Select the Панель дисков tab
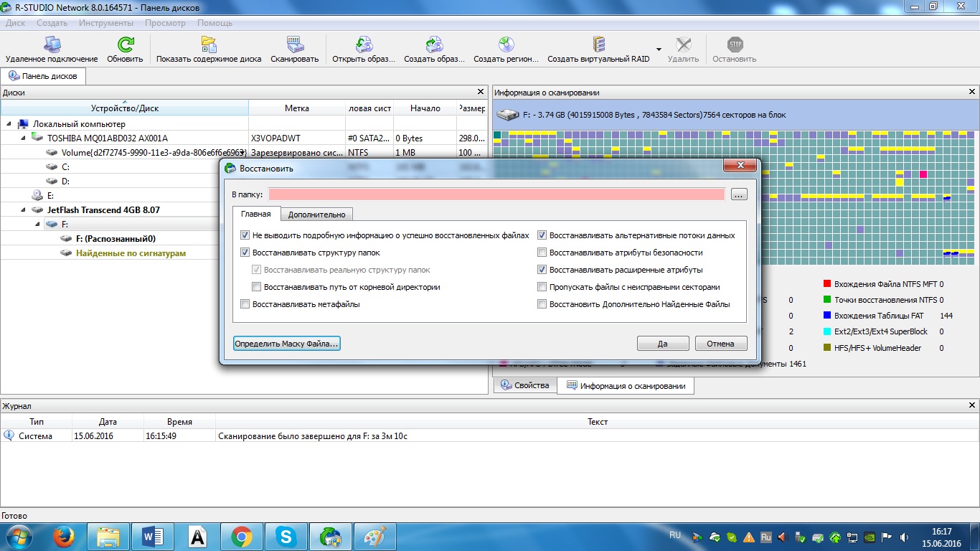This screenshot has height=551, width=980. tap(44, 75)
